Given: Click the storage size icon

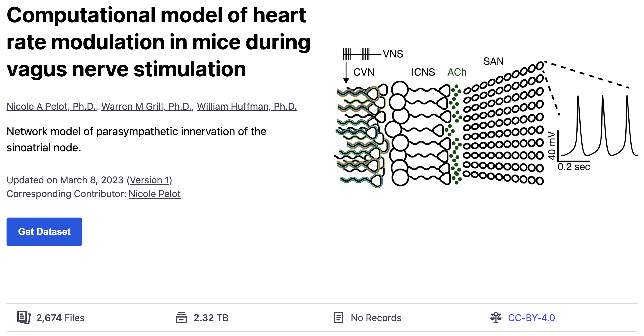Looking at the screenshot, I should click(x=181, y=318).
